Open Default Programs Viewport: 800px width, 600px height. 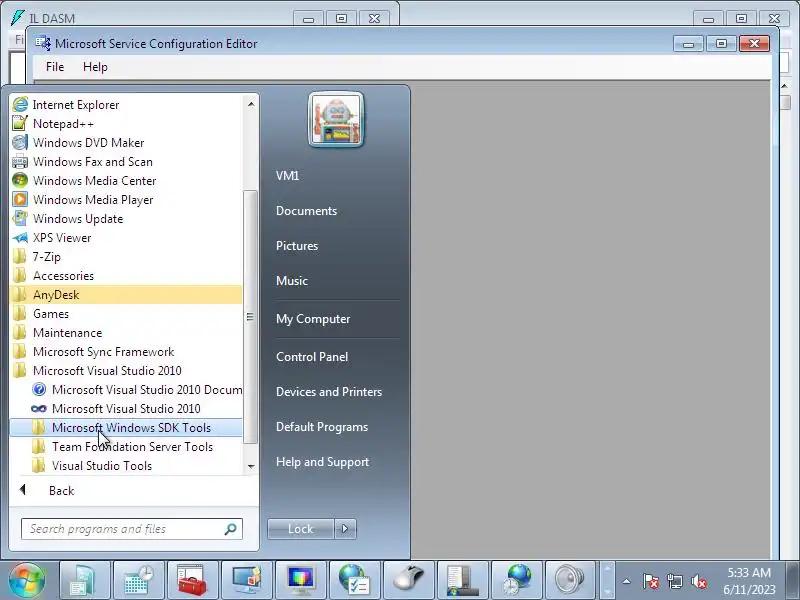click(x=322, y=427)
